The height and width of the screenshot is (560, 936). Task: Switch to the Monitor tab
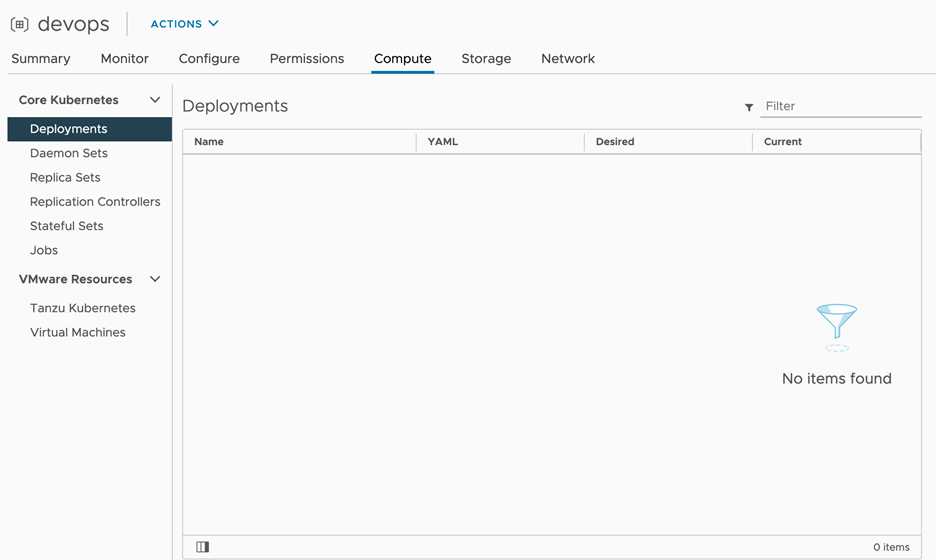(x=125, y=59)
